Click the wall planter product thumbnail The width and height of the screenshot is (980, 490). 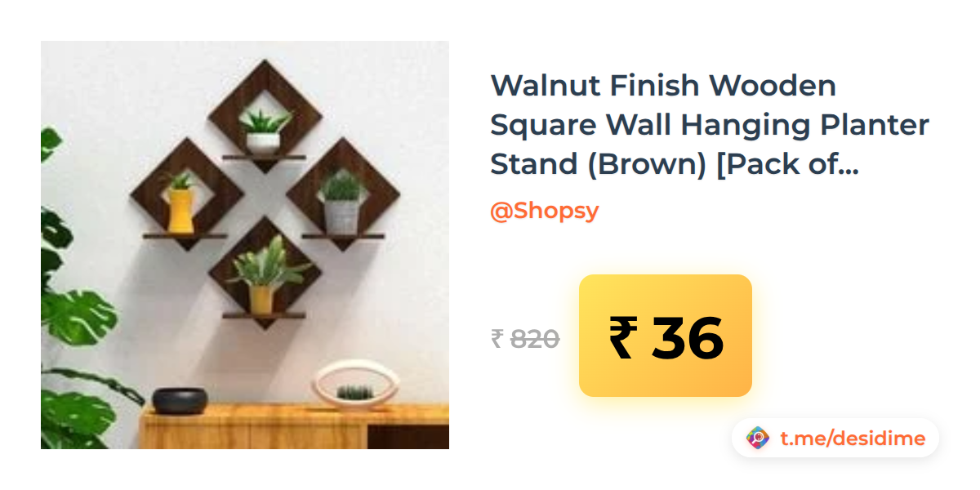tap(245, 245)
